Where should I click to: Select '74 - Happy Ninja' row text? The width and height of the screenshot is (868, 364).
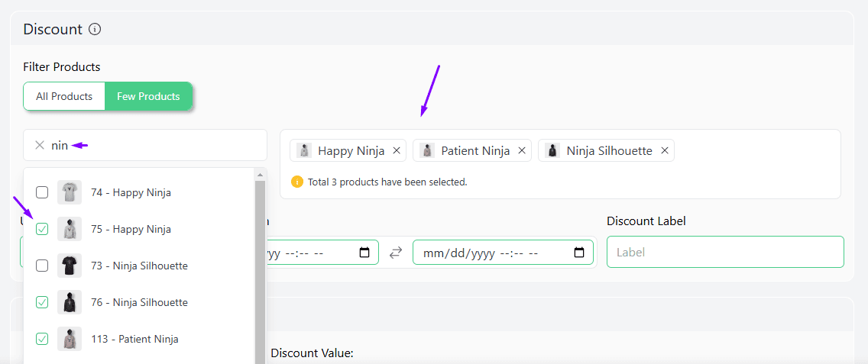(131, 192)
